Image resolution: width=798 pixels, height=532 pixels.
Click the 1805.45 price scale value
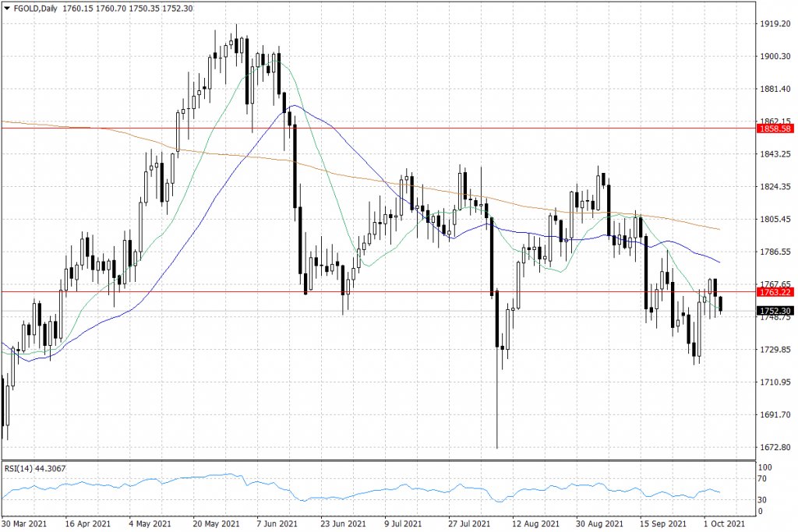coord(775,219)
